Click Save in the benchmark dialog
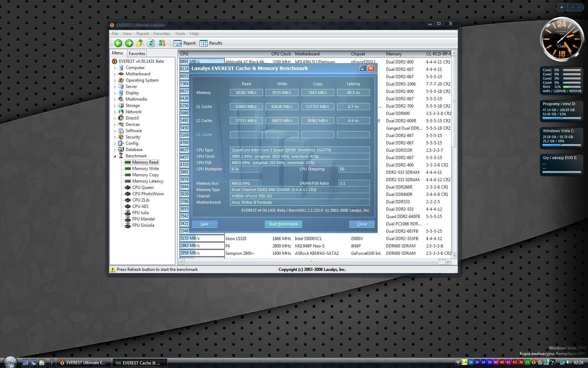The height and width of the screenshot is (368, 588). [204, 224]
